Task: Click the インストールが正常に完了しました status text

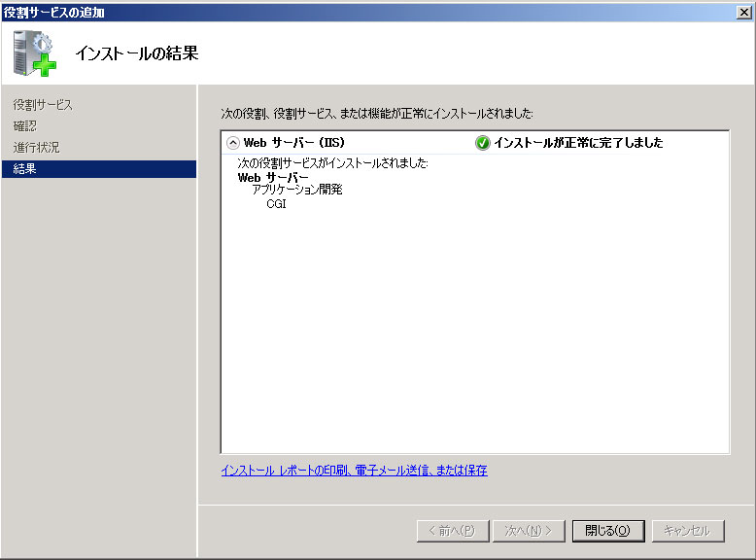Action: coord(578,143)
